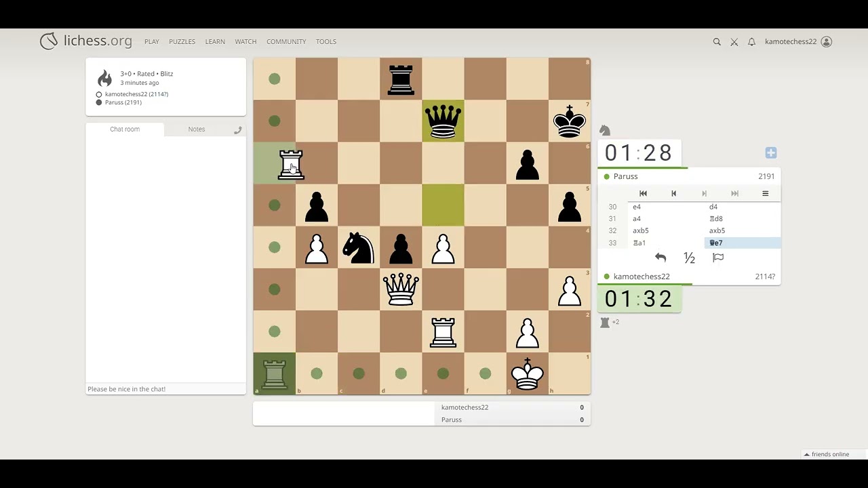Click the selected white rook on a1
The image size is (868, 488).
tap(275, 374)
